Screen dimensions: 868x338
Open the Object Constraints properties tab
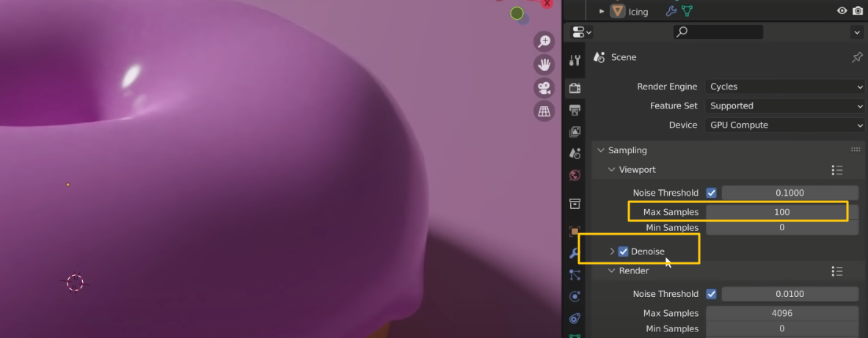click(x=575, y=318)
